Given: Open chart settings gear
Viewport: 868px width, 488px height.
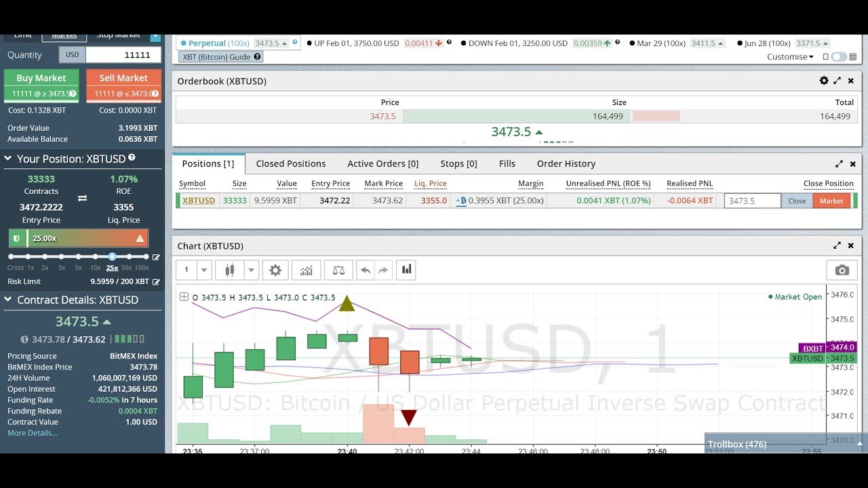Looking at the screenshot, I should pos(275,270).
